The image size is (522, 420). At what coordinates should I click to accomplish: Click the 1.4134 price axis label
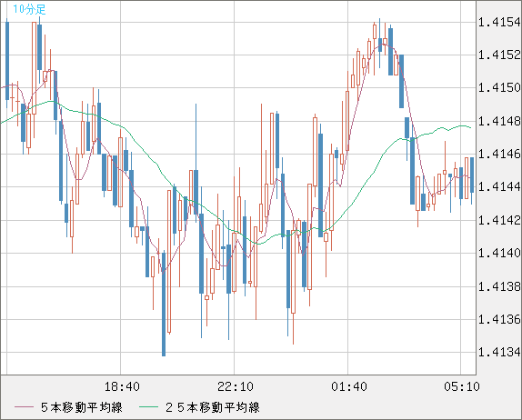pos(499,352)
